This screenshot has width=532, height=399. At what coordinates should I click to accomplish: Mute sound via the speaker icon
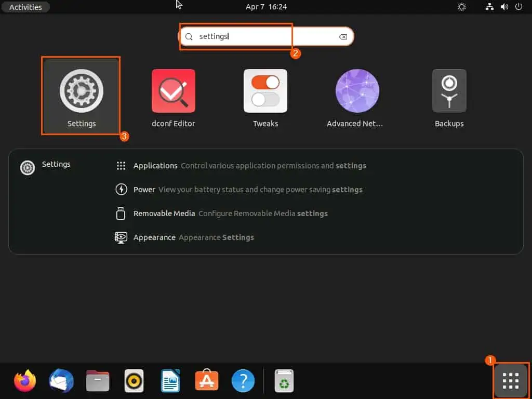(x=504, y=7)
